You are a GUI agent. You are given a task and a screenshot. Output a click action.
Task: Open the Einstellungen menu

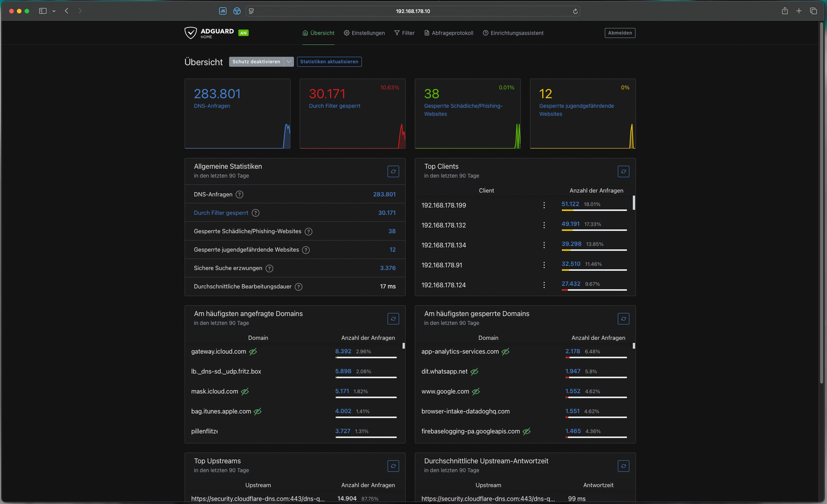[x=364, y=33]
